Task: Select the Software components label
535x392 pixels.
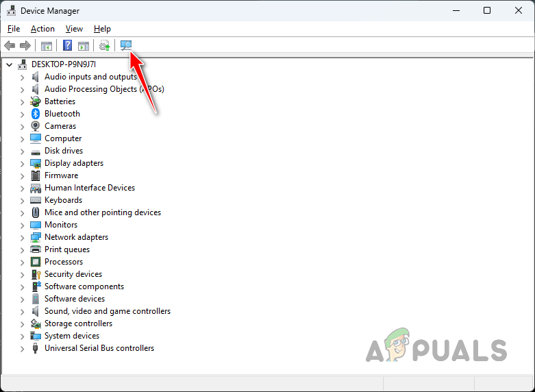Action: pyautogui.click(x=84, y=286)
